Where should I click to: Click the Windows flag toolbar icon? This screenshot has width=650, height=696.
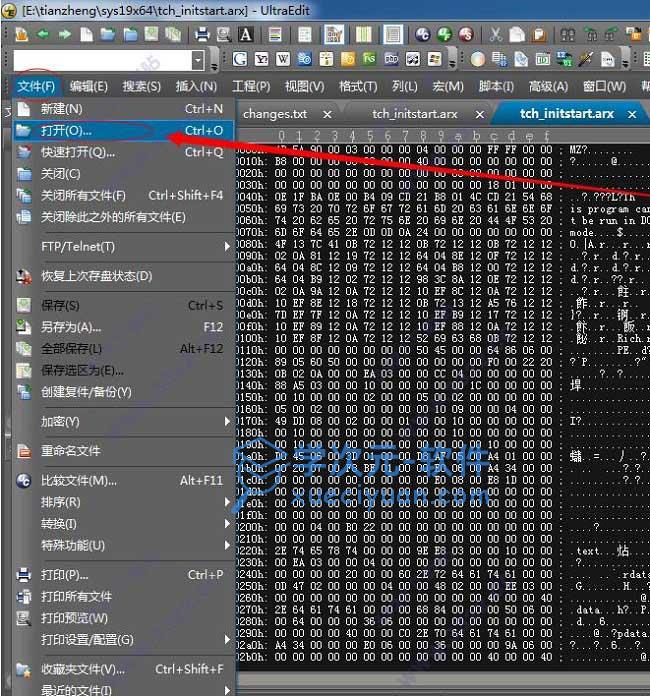pos(434,59)
